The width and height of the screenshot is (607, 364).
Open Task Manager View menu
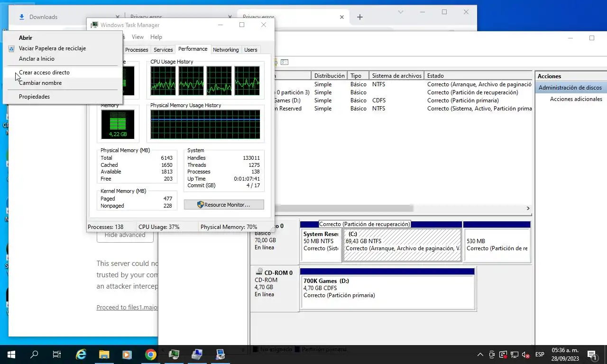pos(138,37)
